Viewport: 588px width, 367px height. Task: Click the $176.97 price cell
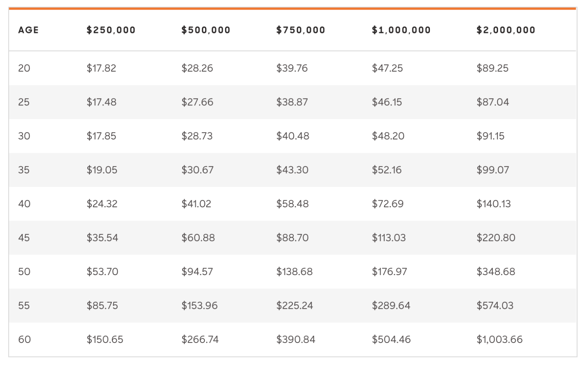(389, 272)
